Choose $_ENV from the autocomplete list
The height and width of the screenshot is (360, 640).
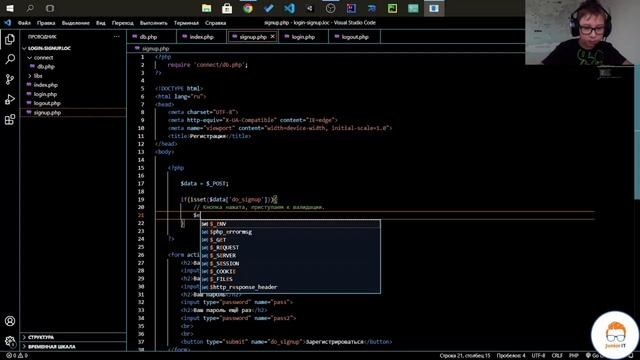290,224
